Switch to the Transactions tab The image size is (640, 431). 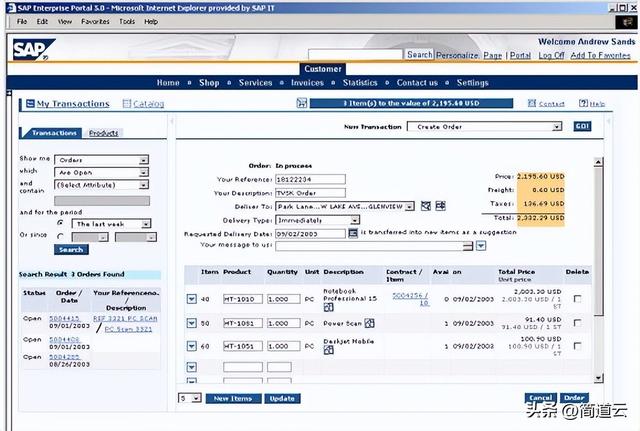53,133
